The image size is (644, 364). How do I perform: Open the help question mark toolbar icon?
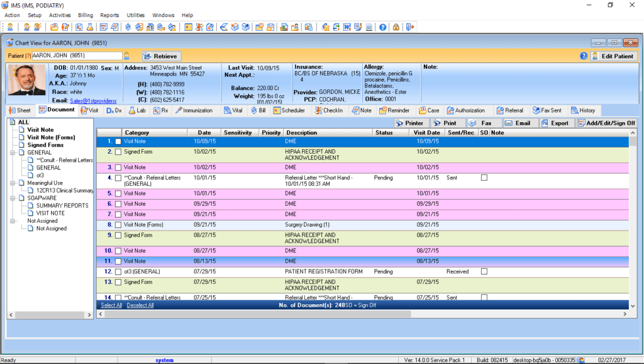tap(383, 28)
